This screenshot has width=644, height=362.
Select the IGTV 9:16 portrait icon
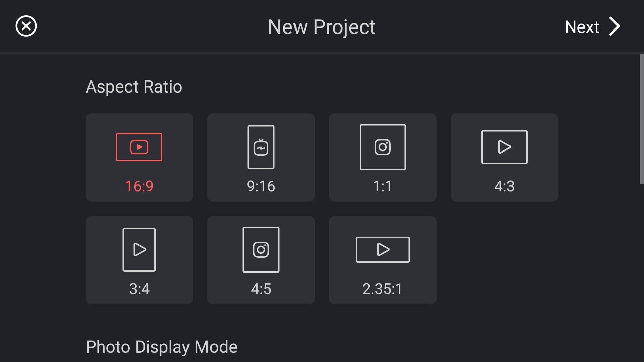pyautogui.click(x=261, y=147)
